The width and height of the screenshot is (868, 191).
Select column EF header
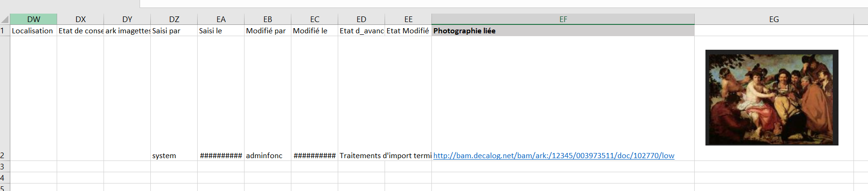(x=563, y=19)
